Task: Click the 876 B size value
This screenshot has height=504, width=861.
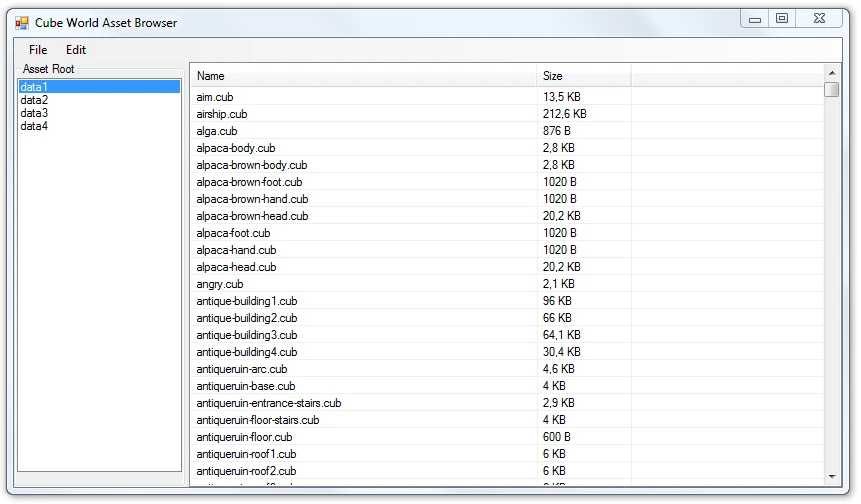Action: 557,131
